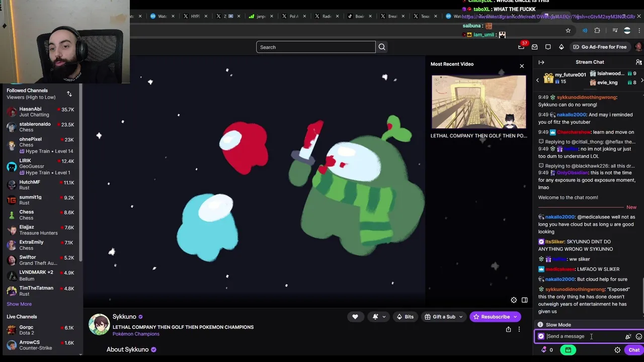644x362 pixels.
Task: Open chat settings gear icon
Action: 617,350
